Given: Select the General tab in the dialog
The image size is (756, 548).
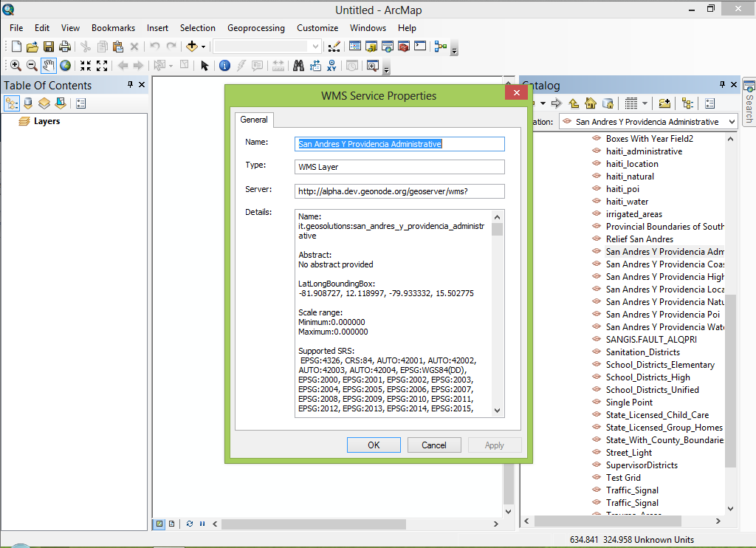Looking at the screenshot, I should tap(254, 120).
